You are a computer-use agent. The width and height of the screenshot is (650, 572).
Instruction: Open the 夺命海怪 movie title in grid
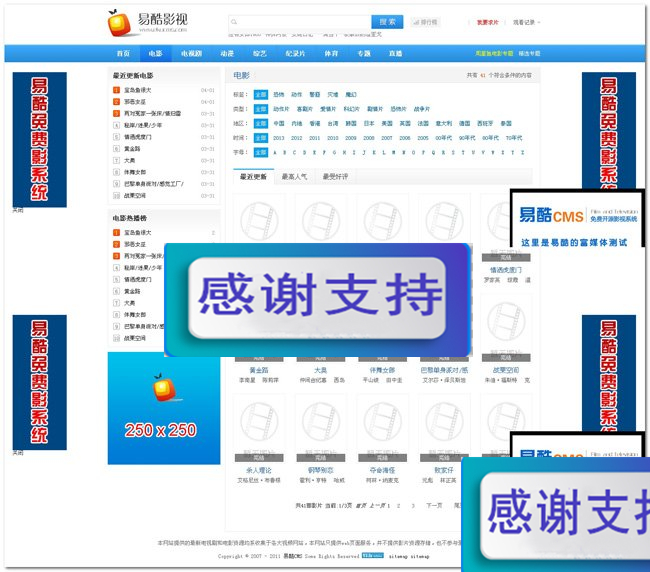[382, 470]
